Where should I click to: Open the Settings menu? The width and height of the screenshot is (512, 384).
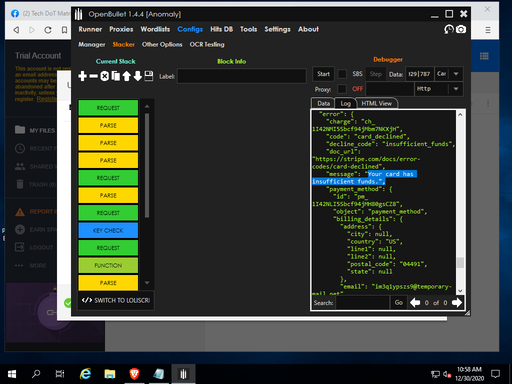pyautogui.click(x=278, y=29)
